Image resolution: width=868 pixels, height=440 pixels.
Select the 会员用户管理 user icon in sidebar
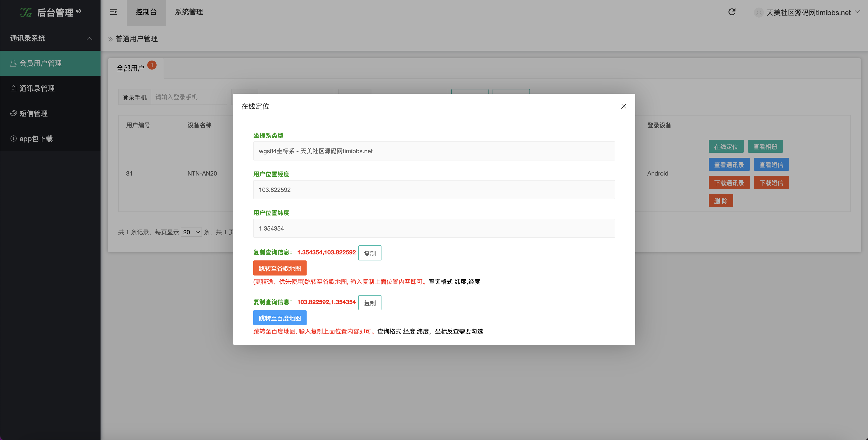tap(14, 63)
